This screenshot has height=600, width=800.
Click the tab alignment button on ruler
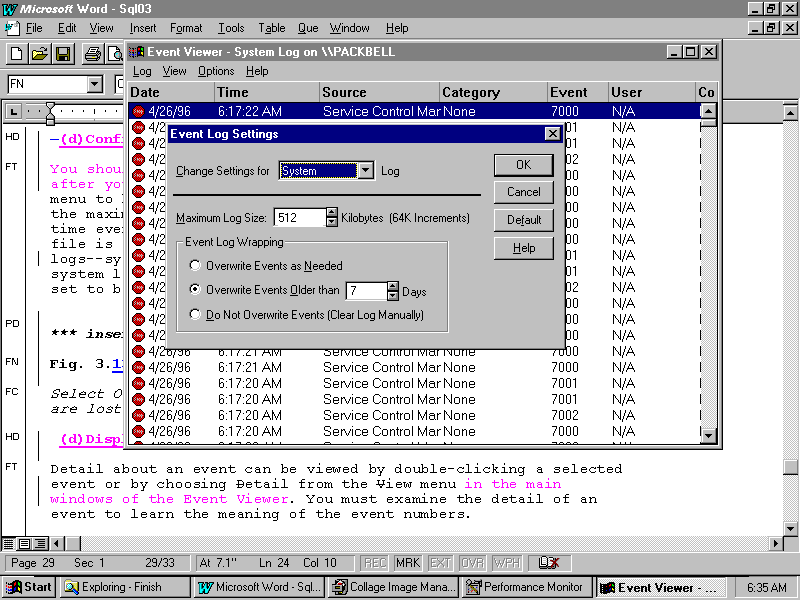coord(14,111)
